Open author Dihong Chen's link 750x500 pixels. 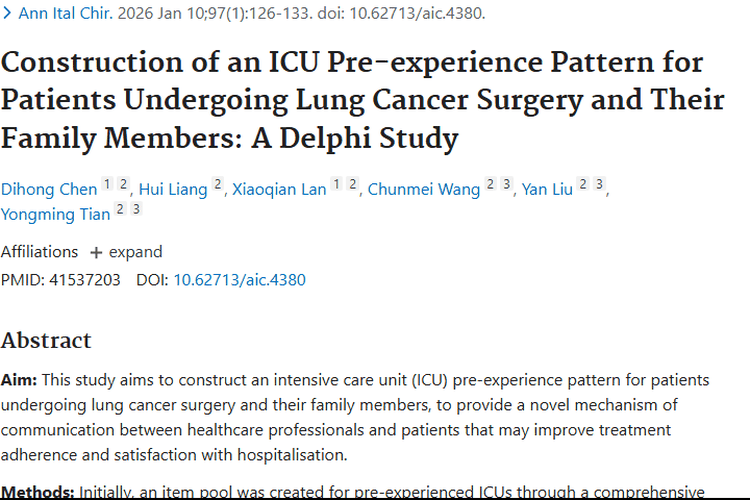tap(49, 189)
